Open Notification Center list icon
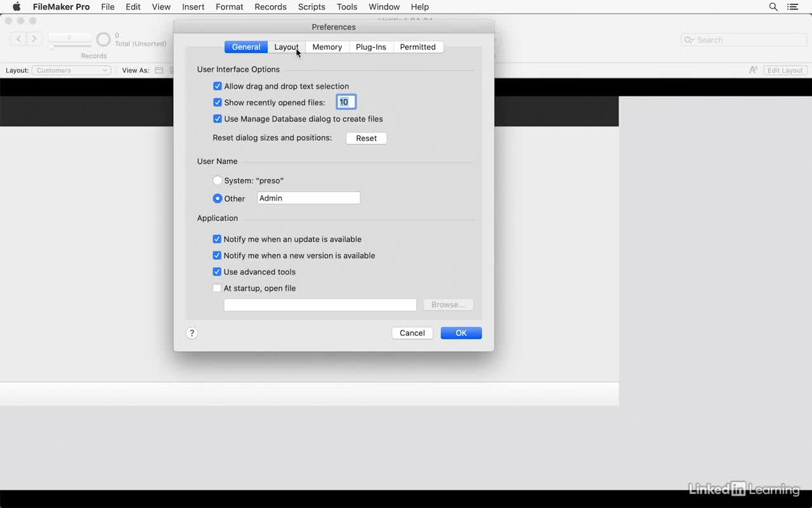 [793, 7]
